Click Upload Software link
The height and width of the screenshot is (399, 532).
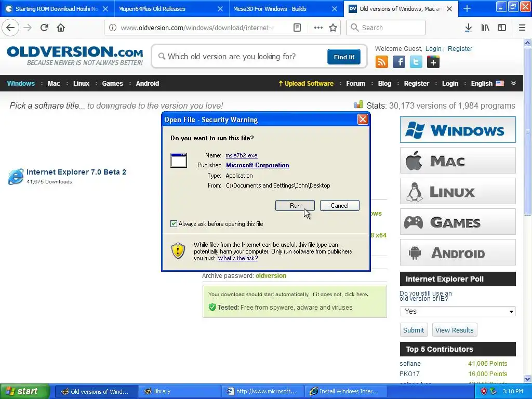(x=306, y=84)
